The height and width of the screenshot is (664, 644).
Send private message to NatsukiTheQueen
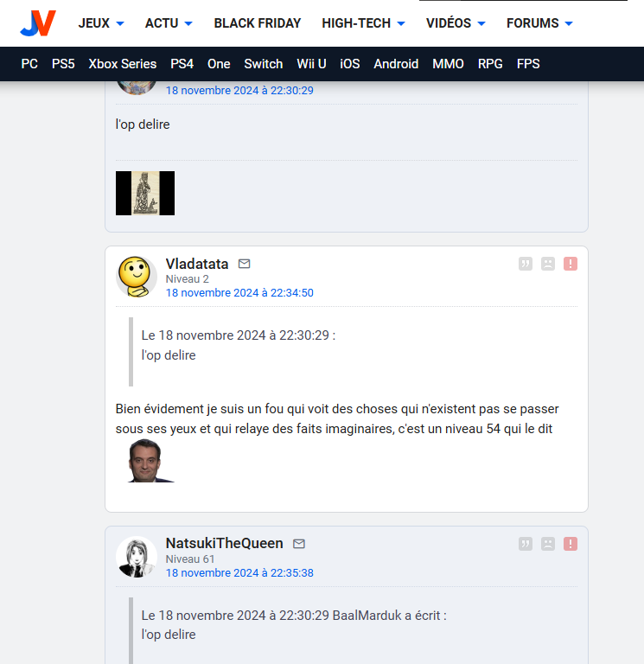(x=299, y=544)
